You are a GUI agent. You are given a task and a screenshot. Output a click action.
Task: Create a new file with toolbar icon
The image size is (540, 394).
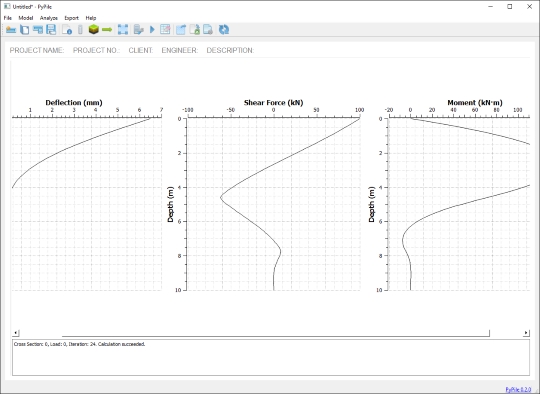pos(24,30)
